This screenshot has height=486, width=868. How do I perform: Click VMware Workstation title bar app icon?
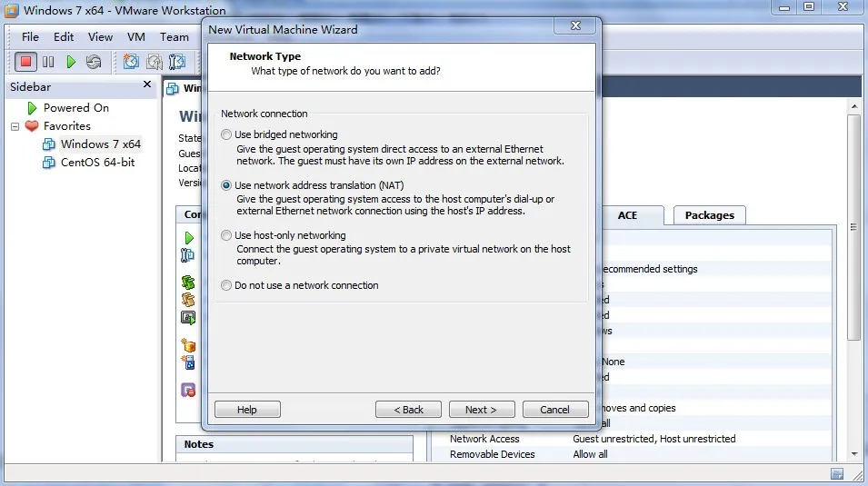(x=12, y=11)
